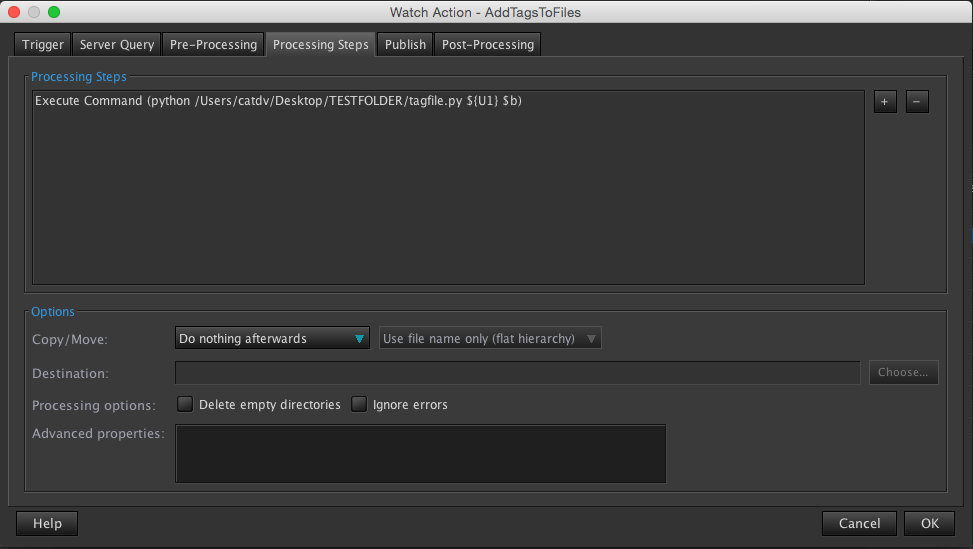Add a new processing step with plus button

click(x=885, y=102)
